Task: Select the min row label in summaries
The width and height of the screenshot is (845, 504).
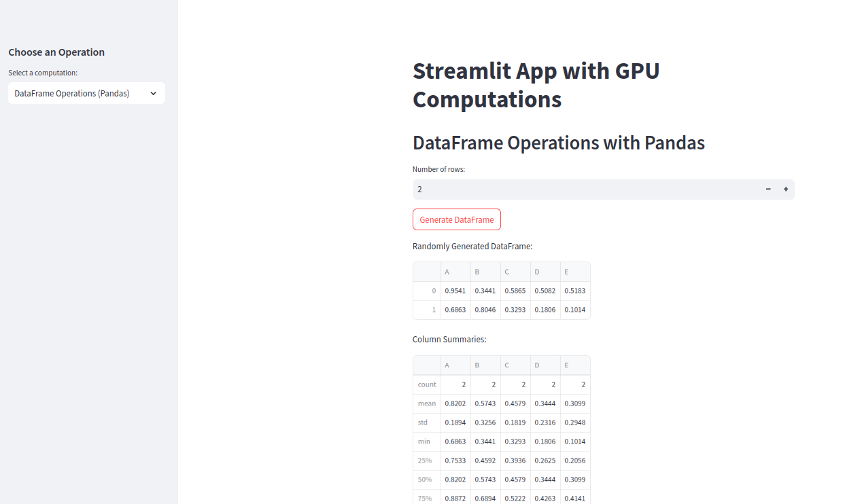Action: coord(427,442)
